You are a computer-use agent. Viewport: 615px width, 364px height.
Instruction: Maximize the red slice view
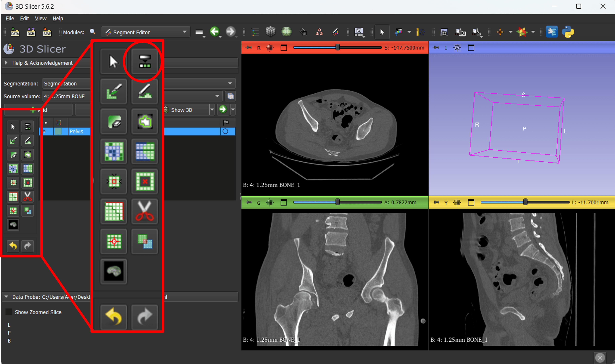(284, 48)
